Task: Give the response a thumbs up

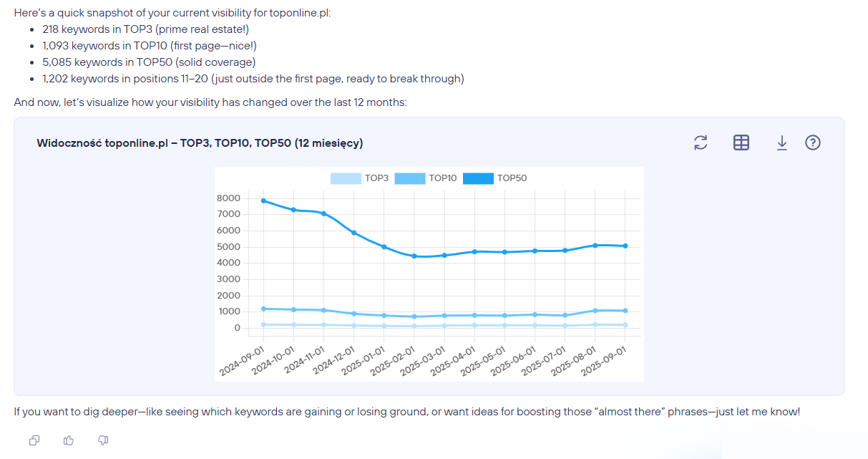Action: pyautogui.click(x=69, y=440)
